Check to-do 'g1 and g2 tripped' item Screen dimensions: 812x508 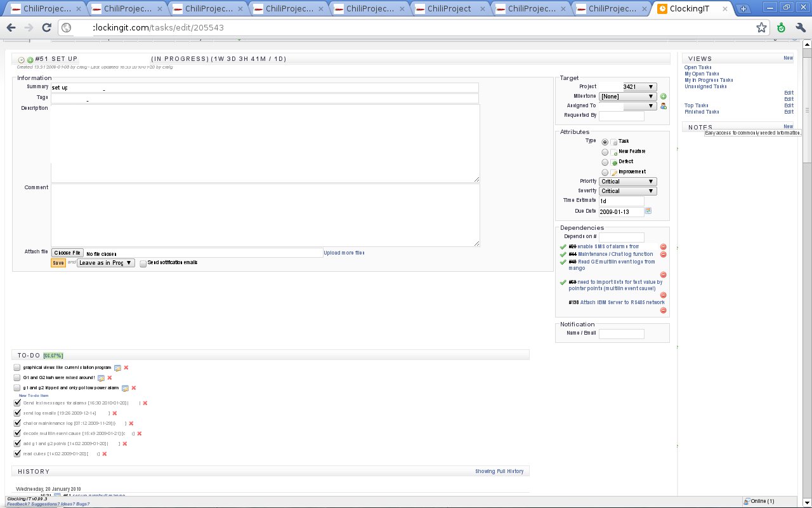16,388
